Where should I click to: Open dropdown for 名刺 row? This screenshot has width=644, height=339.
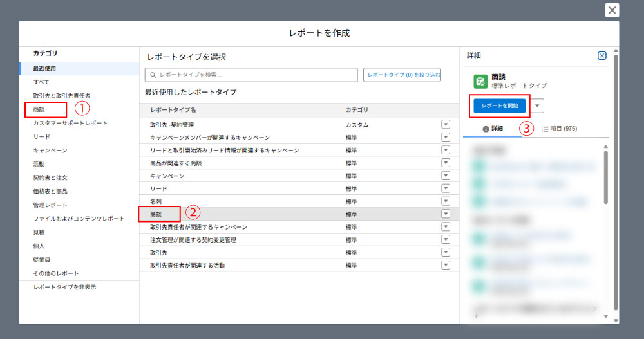[446, 201]
